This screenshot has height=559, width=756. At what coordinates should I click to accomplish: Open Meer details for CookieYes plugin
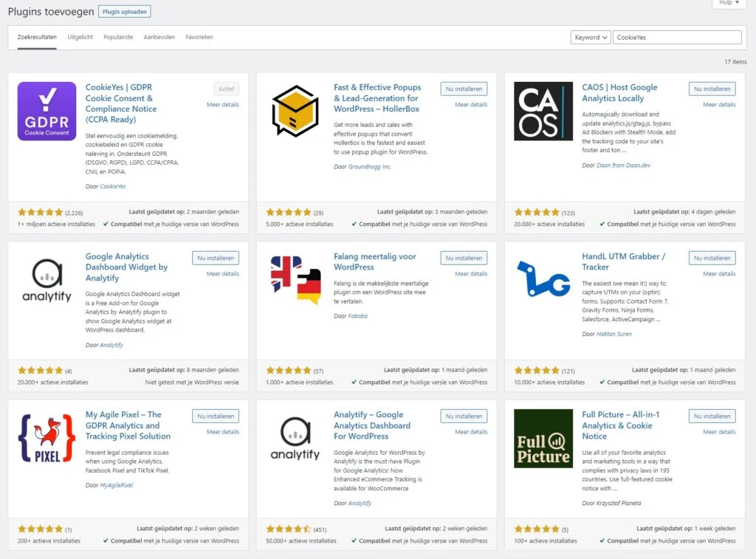coord(222,105)
